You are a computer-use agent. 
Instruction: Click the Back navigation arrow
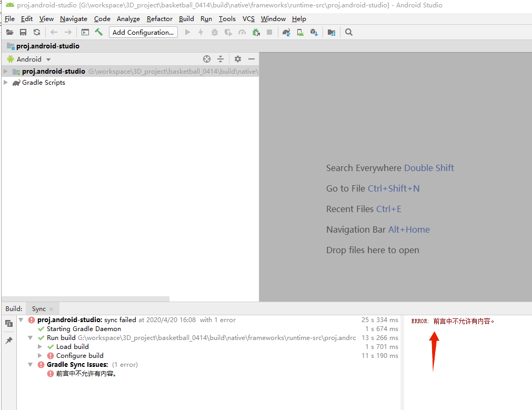pyautogui.click(x=54, y=32)
